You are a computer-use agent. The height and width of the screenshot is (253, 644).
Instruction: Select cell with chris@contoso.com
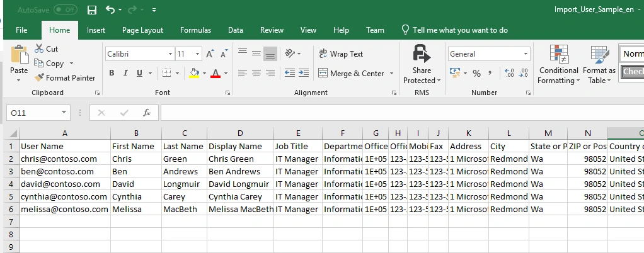coord(65,159)
